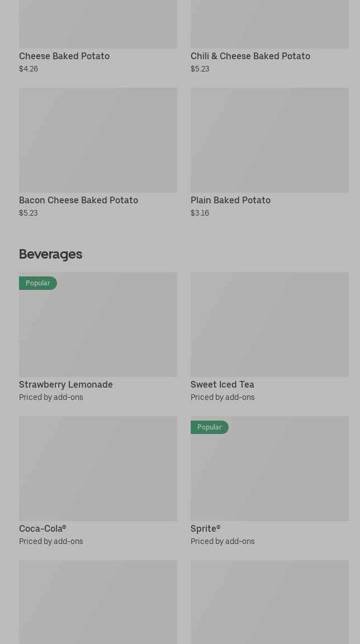The image size is (360, 644).
Task: Select the Chili & Cheese Baked Potato title
Action: point(250,56)
